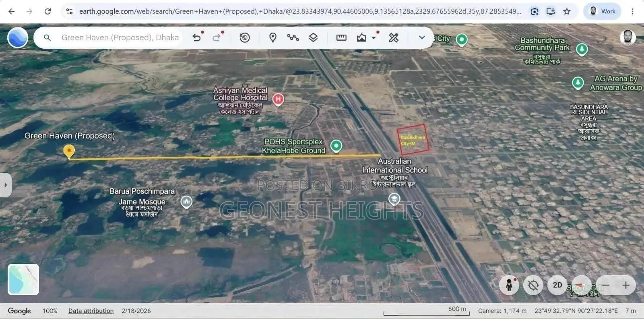
Task: Open the Google Earth home logo
Action: click(18, 38)
